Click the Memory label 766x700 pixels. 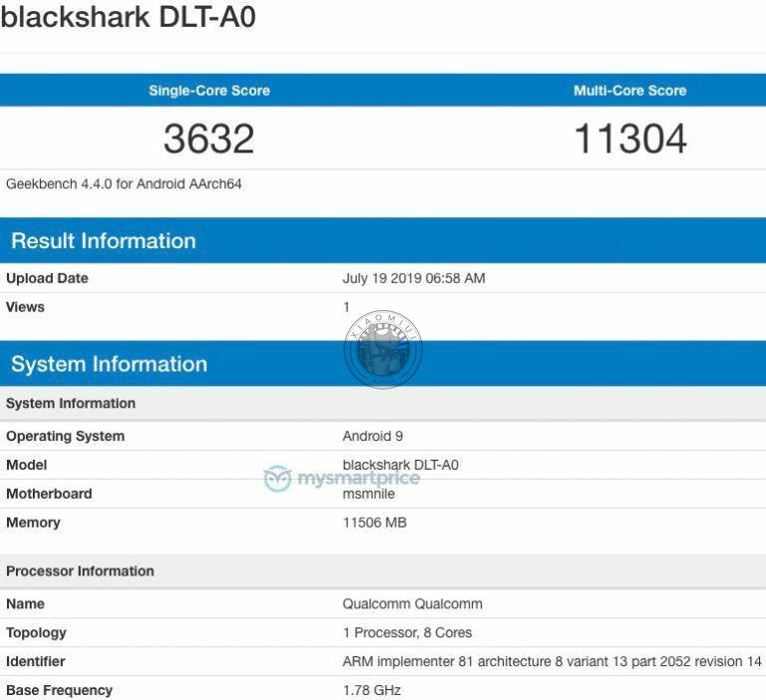(x=33, y=523)
